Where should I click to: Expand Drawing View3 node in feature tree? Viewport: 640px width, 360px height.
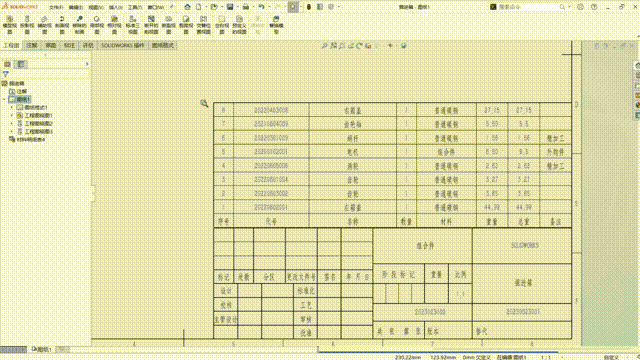(12, 131)
